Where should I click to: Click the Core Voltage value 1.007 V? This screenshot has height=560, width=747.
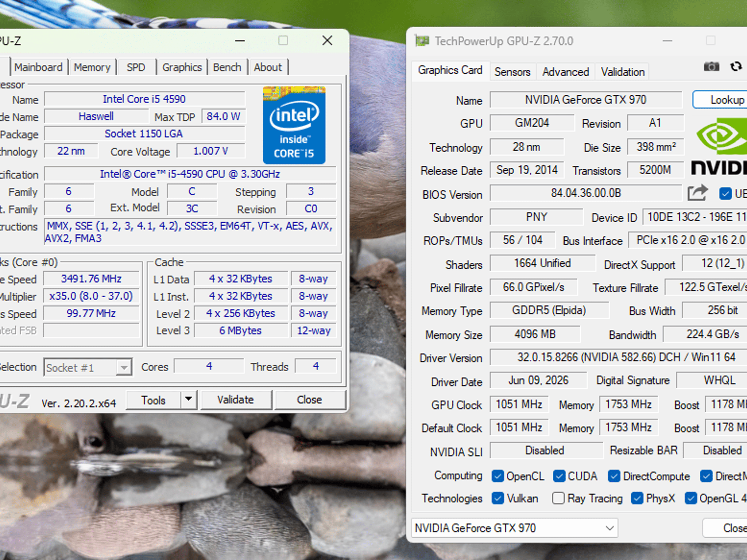tap(210, 151)
